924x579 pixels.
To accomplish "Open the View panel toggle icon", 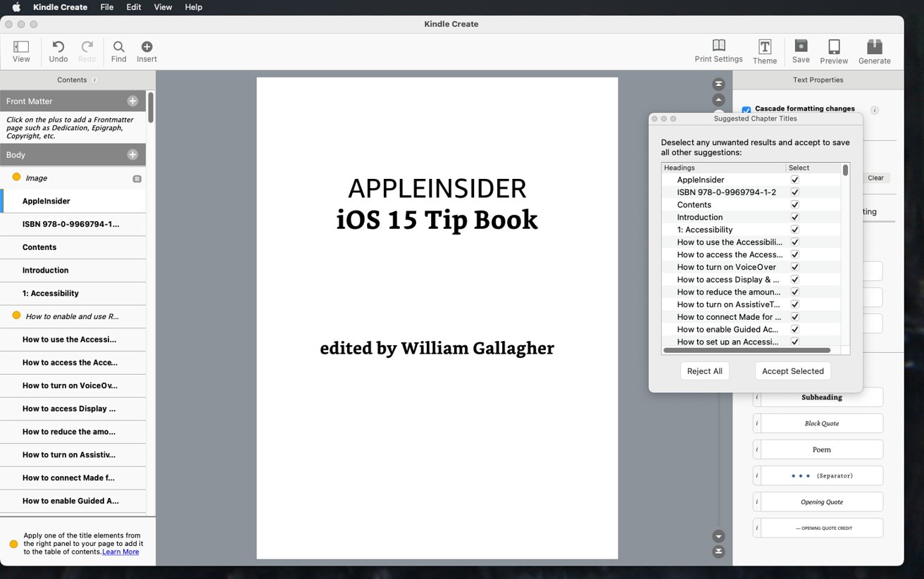I will (x=21, y=46).
